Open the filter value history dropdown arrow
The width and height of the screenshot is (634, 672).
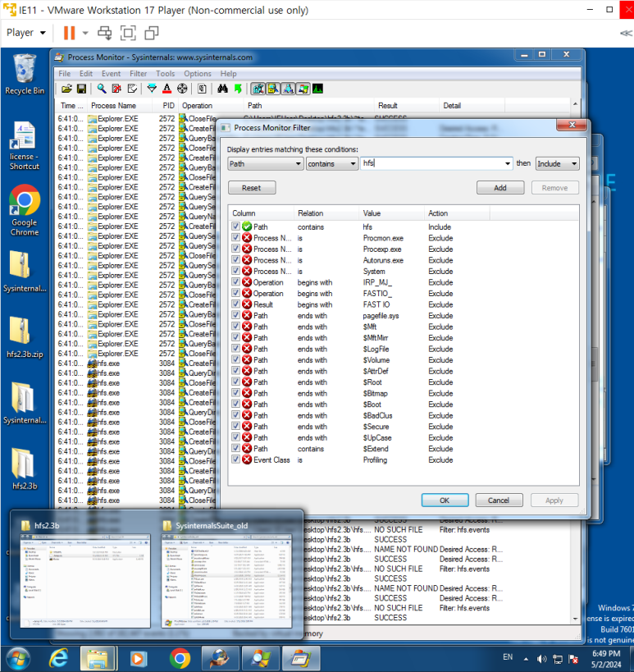click(507, 164)
